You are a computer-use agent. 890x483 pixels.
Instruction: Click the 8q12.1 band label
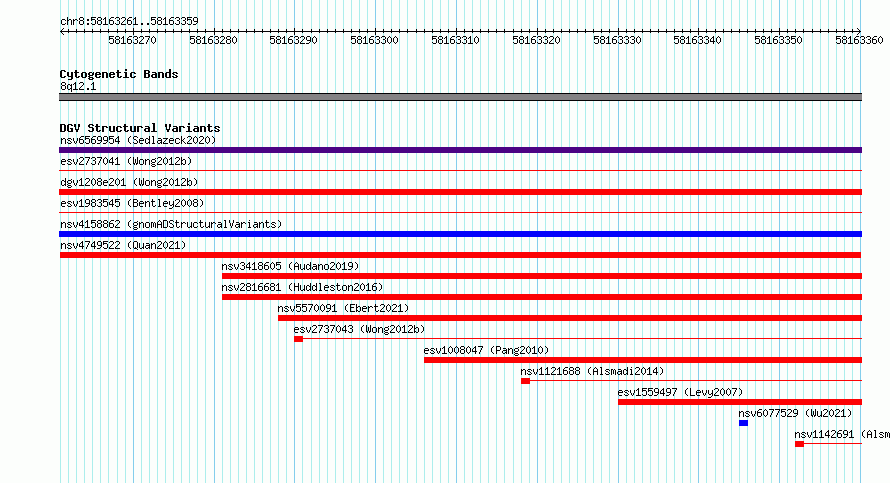coord(78,86)
